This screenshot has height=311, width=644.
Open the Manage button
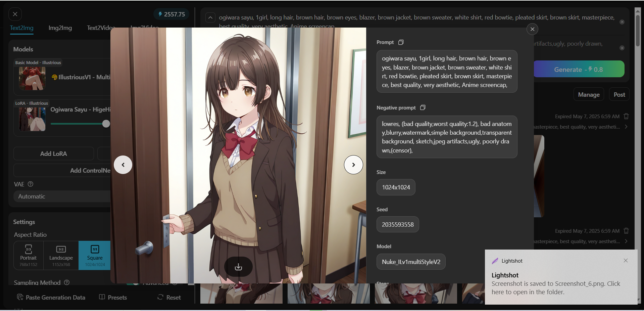(589, 95)
